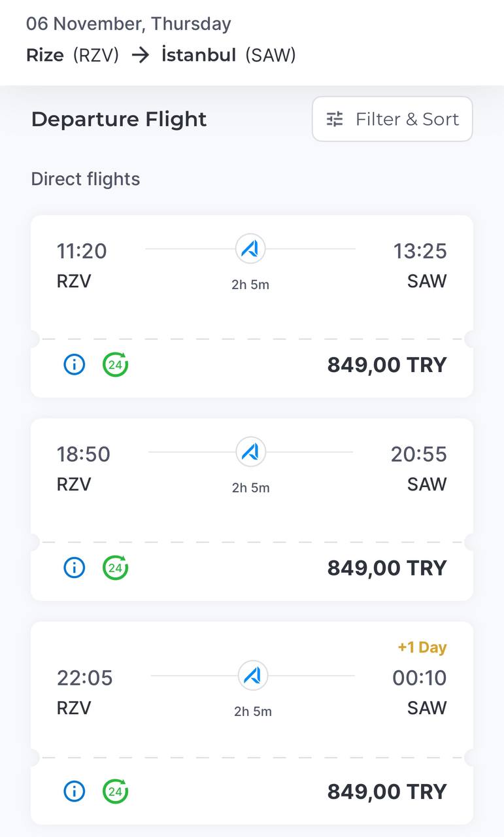Click the airline logo on 11:20 flight
Viewport: 504px width, 837px height.
pyautogui.click(x=250, y=249)
